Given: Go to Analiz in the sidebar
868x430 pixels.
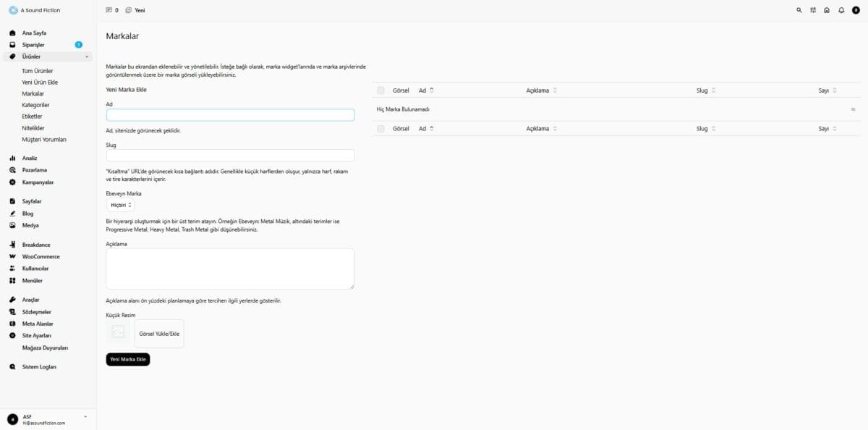Looking at the screenshot, I should click(x=30, y=158).
